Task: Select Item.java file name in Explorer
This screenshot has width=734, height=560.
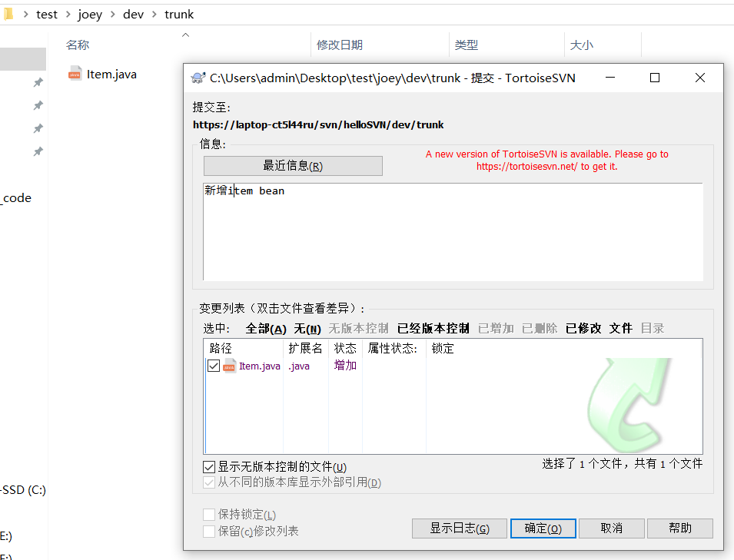Action: click(x=111, y=75)
